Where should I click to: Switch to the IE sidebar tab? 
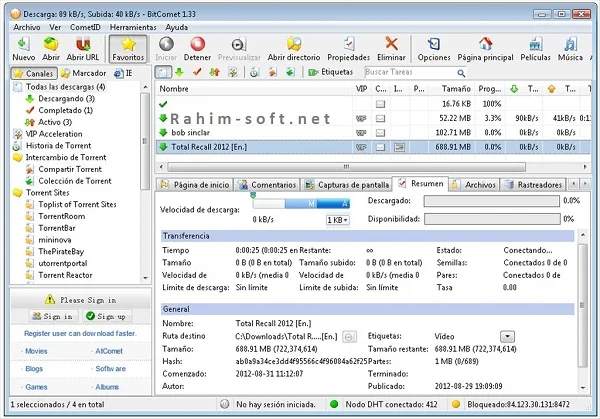pos(123,73)
